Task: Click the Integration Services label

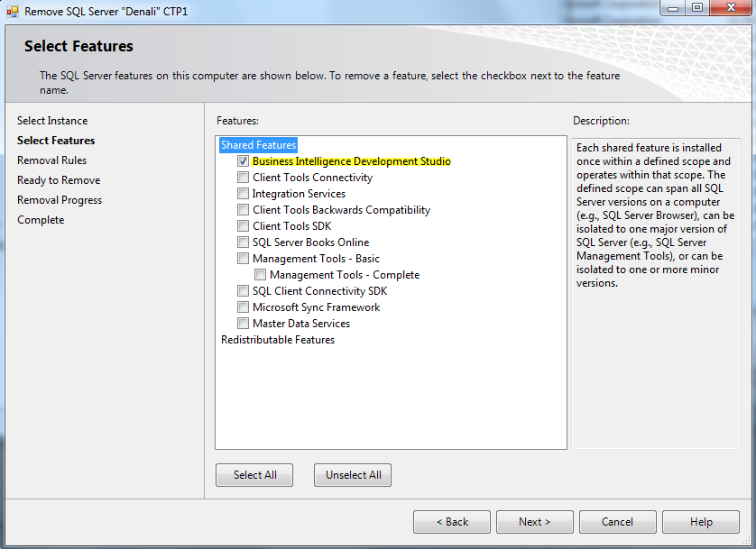Action: (x=299, y=194)
